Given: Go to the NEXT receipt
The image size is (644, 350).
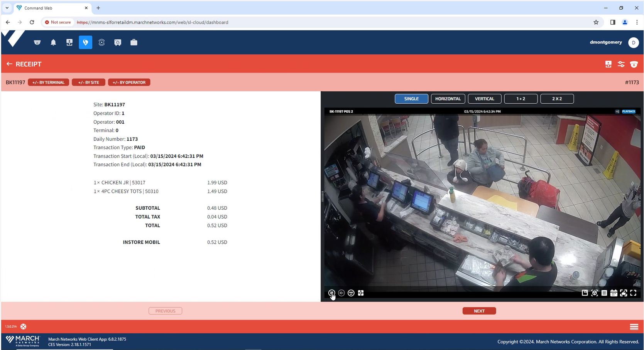Looking at the screenshot, I should pos(479,311).
